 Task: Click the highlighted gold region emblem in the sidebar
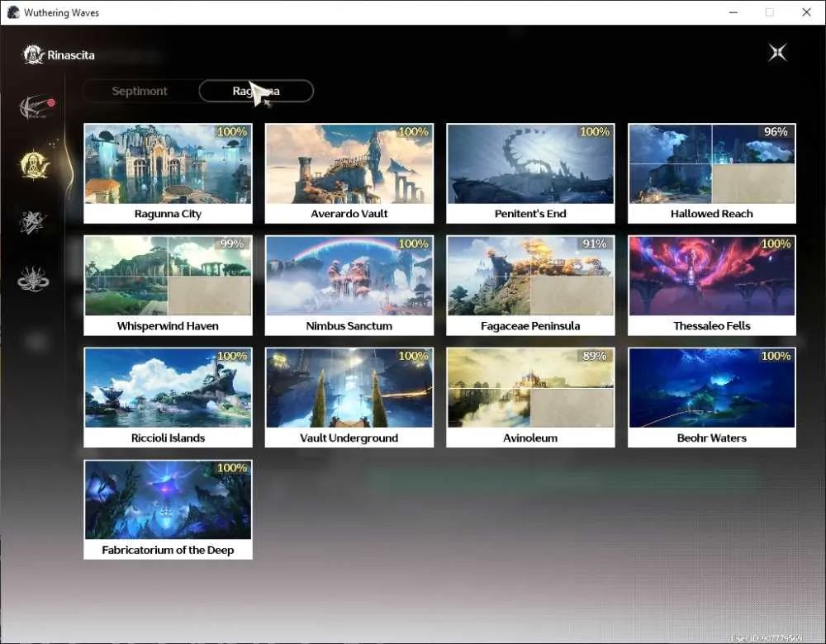[34, 163]
